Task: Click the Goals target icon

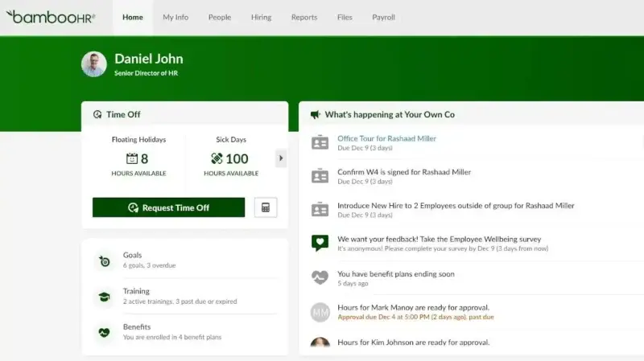Action: [105, 260]
